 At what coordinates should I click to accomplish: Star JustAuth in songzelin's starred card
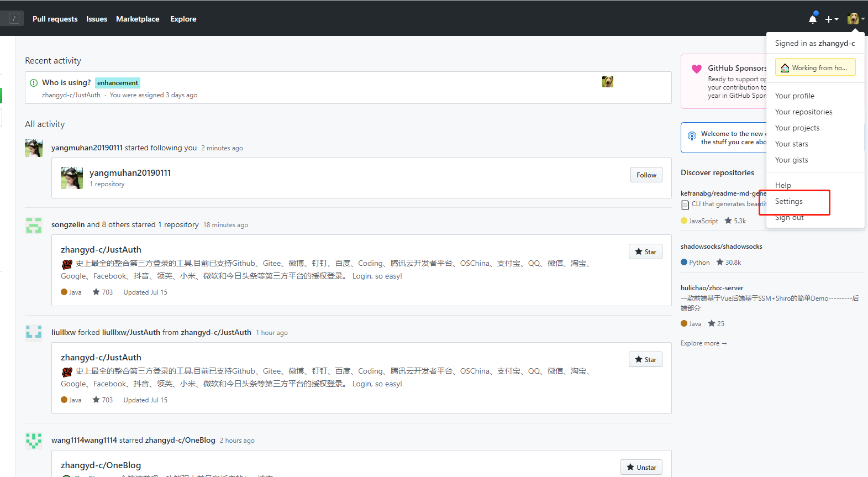tap(645, 251)
